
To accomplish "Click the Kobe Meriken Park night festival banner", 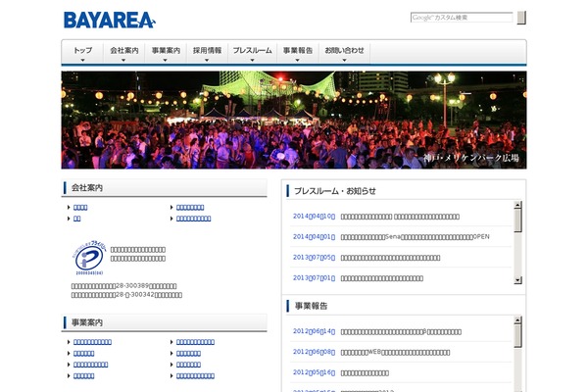I will [x=294, y=120].
